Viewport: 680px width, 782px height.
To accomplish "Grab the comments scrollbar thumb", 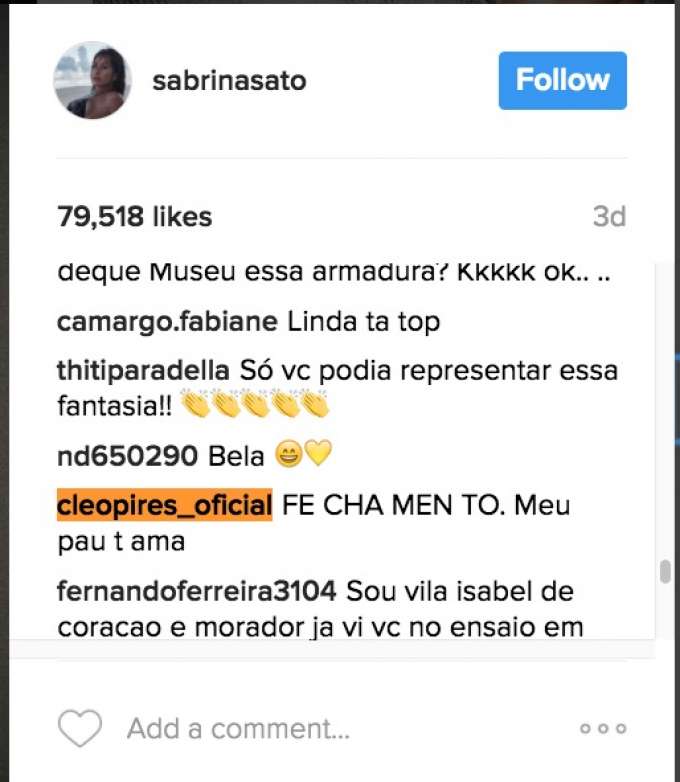I will (x=665, y=572).
